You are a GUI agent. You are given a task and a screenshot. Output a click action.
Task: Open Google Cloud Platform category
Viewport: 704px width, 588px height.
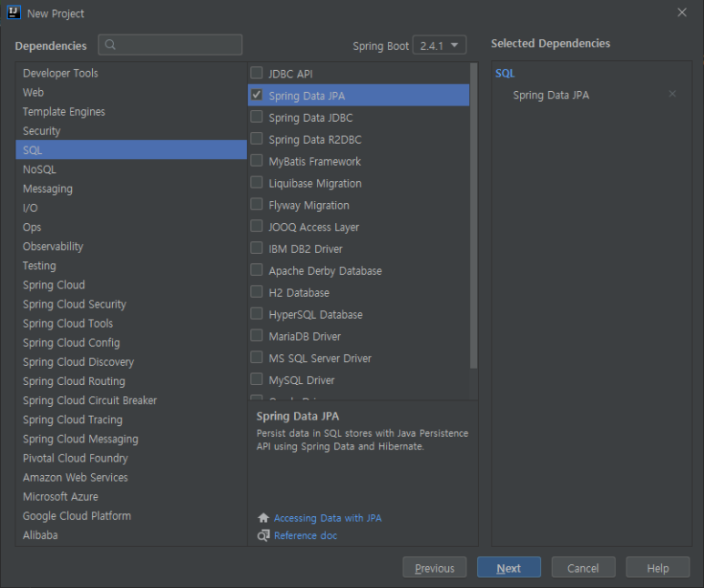pos(131,516)
